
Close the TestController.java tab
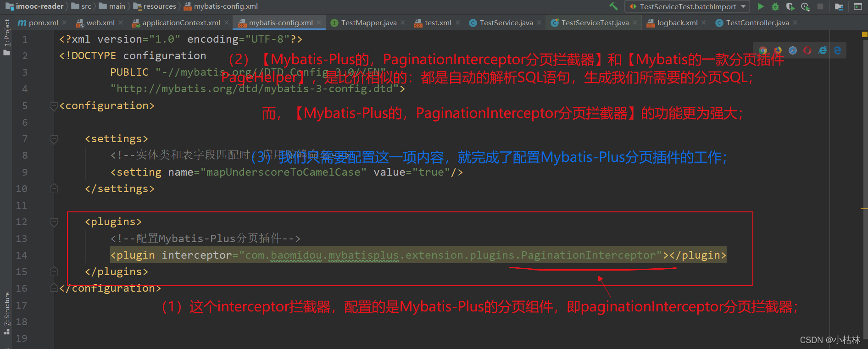coord(795,22)
